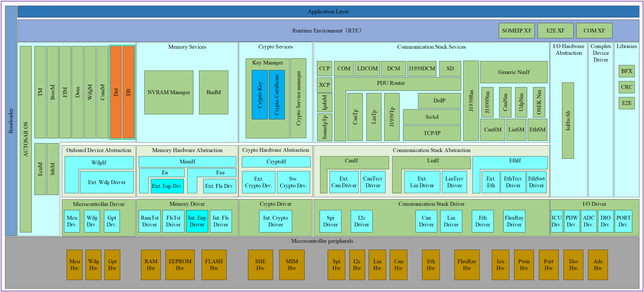Select the orange Det module
Image resolution: width=644 pixels, height=292 pixels.
116,92
